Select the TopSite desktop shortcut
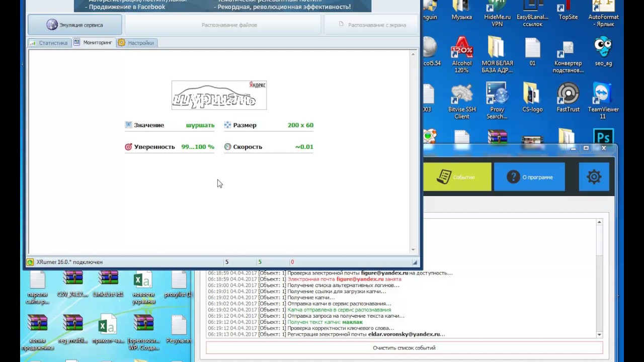Viewport: 644px width, 362px height. click(568, 11)
